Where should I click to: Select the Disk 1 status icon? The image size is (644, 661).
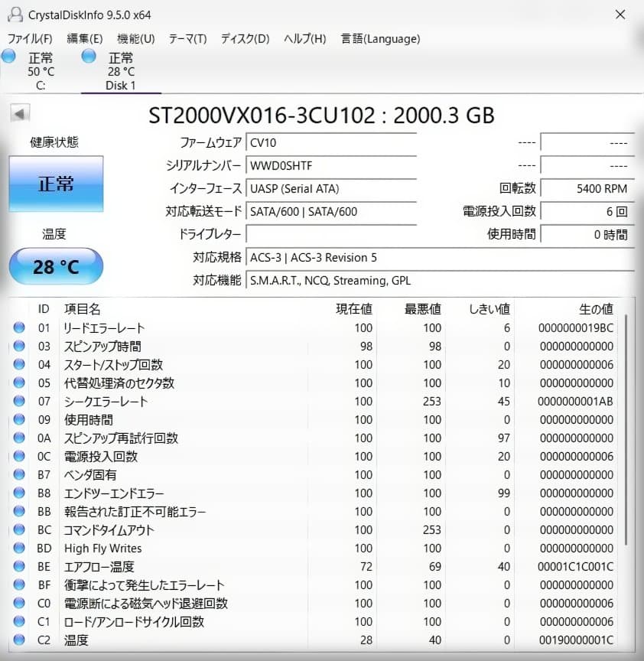point(89,57)
